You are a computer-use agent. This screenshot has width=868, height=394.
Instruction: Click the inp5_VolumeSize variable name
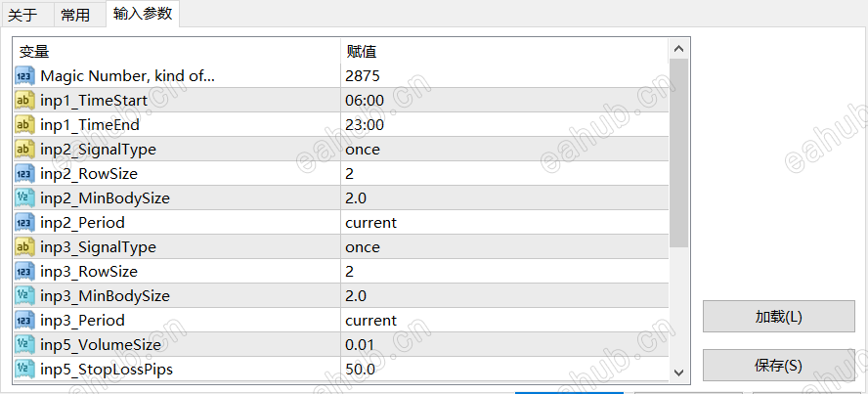(101, 345)
